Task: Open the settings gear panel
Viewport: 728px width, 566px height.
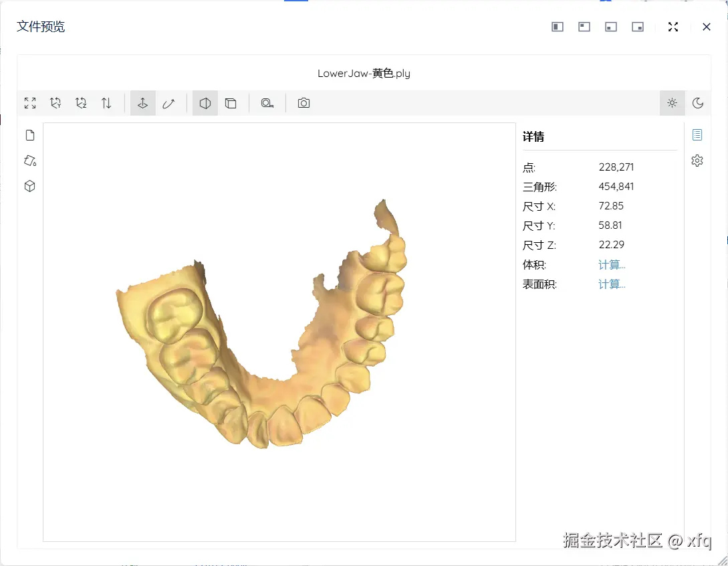Action: pyautogui.click(x=697, y=161)
